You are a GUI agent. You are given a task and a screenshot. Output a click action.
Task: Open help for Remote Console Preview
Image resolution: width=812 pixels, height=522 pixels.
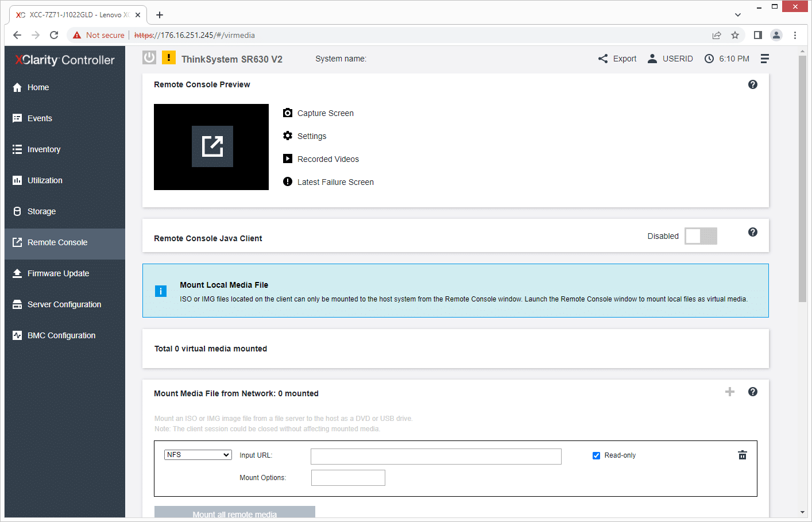(x=753, y=84)
